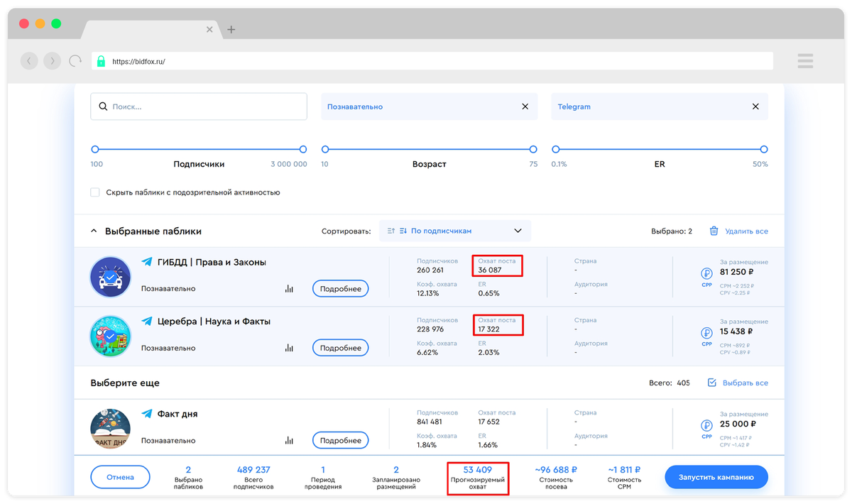Click Факт дня channel avatar
The width and height of the screenshot is (852, 504).
pyautogui.click(x=110, y=429)
